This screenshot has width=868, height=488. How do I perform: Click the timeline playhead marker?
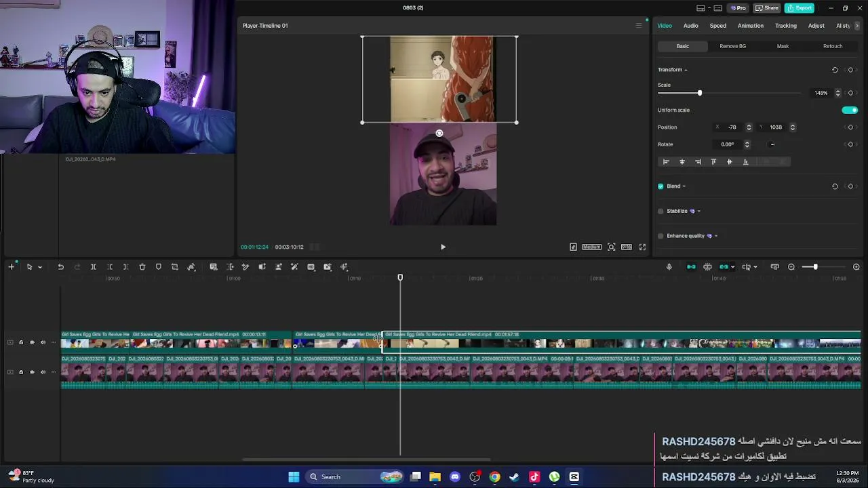click(400, 277)
